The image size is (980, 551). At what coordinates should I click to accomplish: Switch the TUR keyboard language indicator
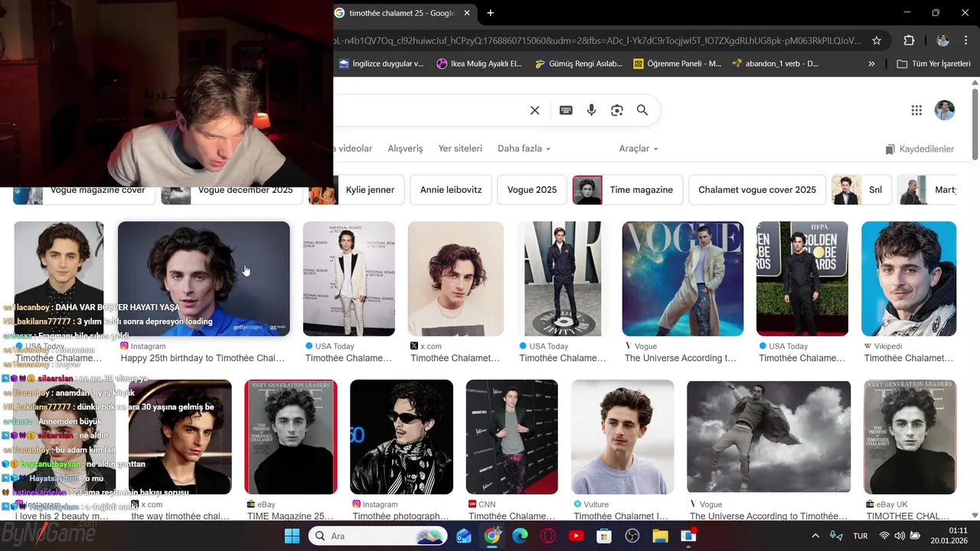tap(861, 536)
